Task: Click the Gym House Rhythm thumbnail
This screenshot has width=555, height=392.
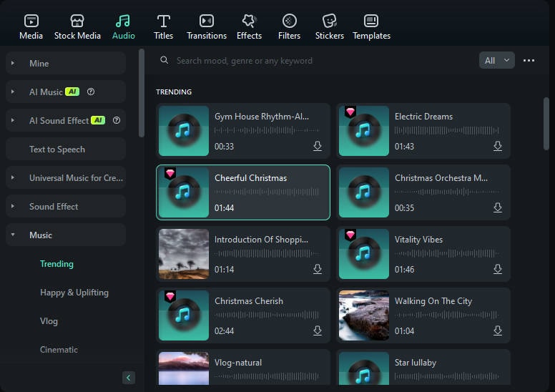Action: pyautogui.click(x=184, y=131)
